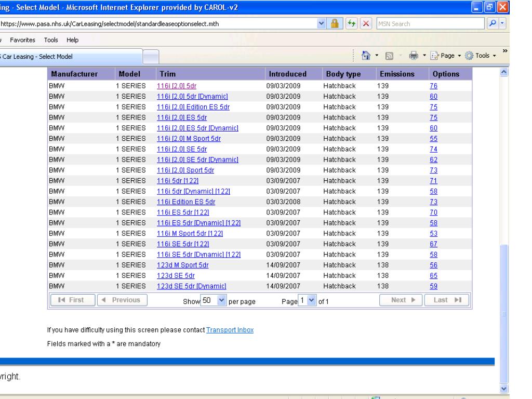Open options link 62 for 116i [2.0] SE Dynamic
The width and height of the screenshot is (532, 399).
coord(434,159)
